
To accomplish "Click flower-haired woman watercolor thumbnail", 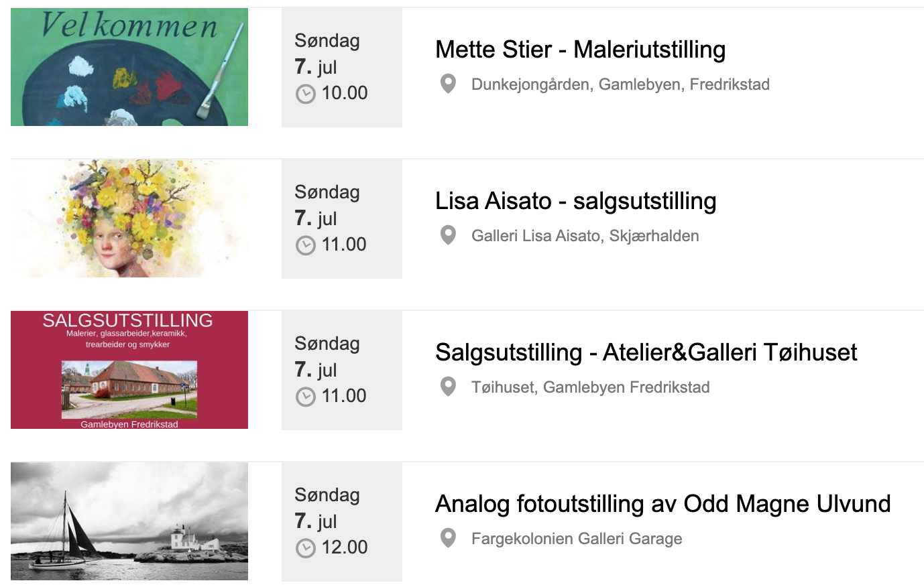I will click(129, 218).
